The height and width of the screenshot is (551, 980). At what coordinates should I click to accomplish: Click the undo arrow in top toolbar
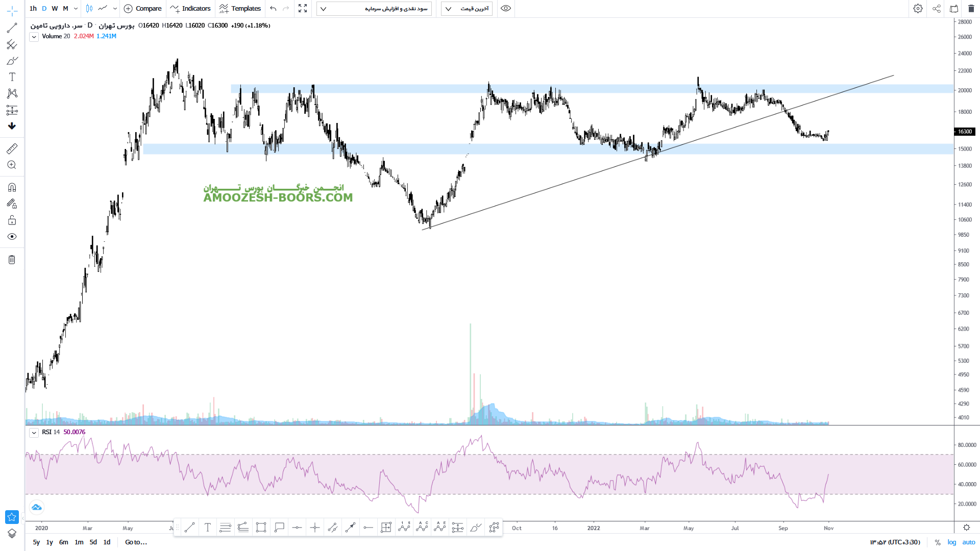click(x=273, y=9)
